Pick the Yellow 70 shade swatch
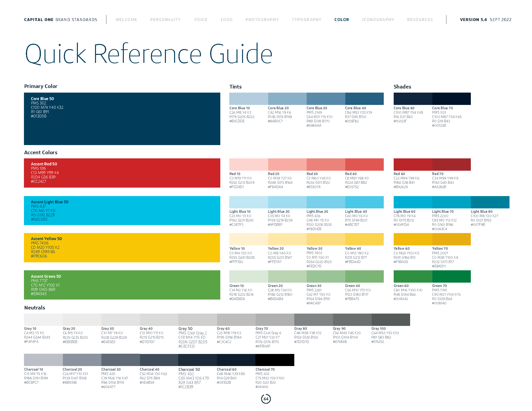The height and width of the screenshot is (411, 532). (x=452, y=239)
